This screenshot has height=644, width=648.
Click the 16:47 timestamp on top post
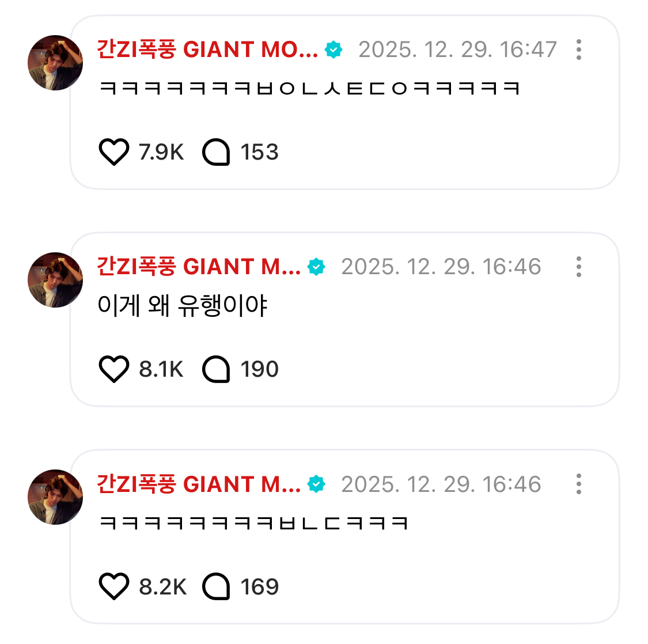457,50
